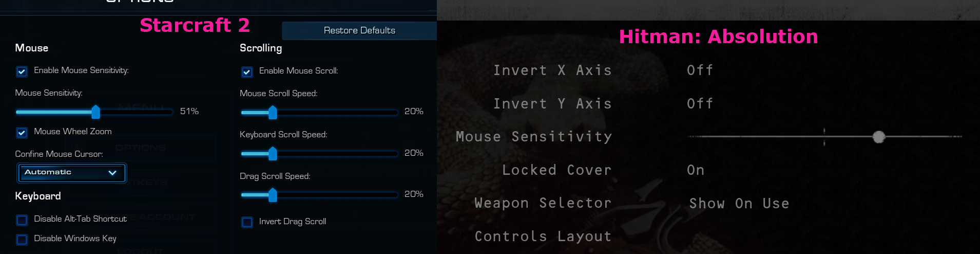Click the Mouse Scroll Speed slider thumb

click(273, 112)
